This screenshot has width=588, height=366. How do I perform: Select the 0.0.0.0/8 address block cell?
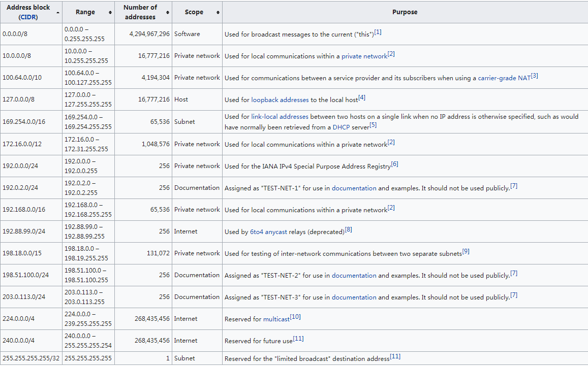tap(31, 34)
